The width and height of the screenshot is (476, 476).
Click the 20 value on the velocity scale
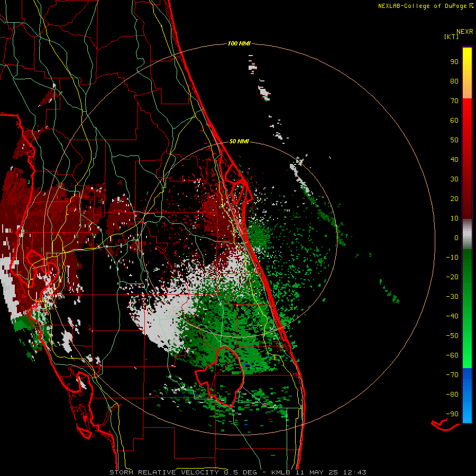coord(454,198)
